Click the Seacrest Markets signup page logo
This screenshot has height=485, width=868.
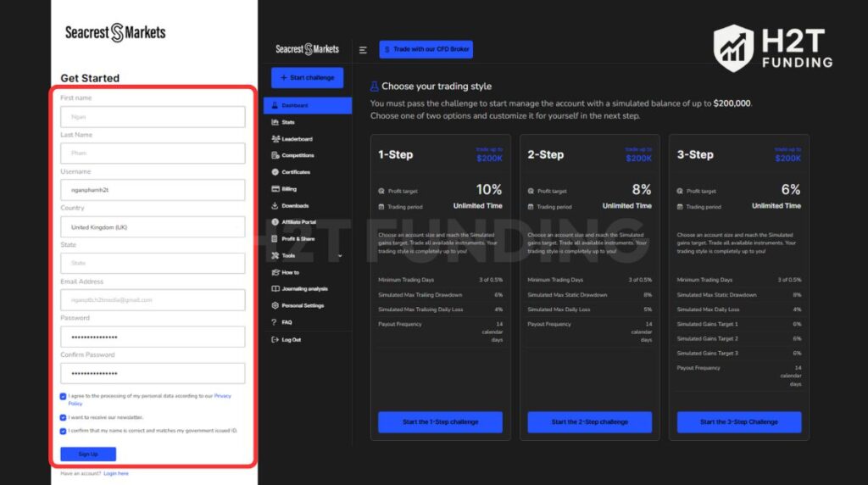115,33
